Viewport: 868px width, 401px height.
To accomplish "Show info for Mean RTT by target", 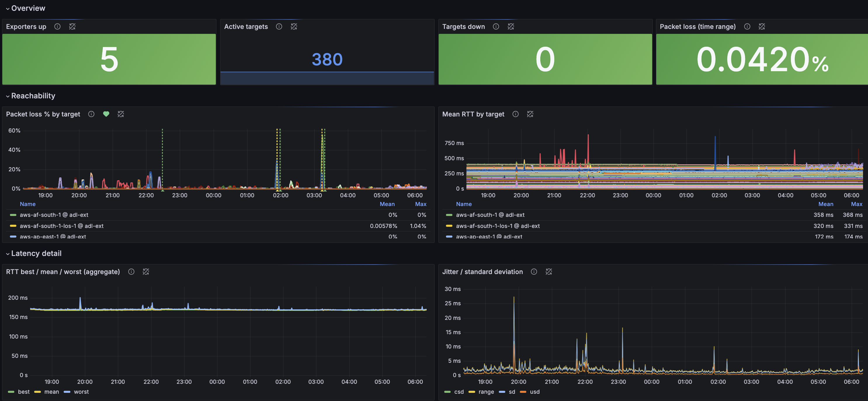I will 515,114.
